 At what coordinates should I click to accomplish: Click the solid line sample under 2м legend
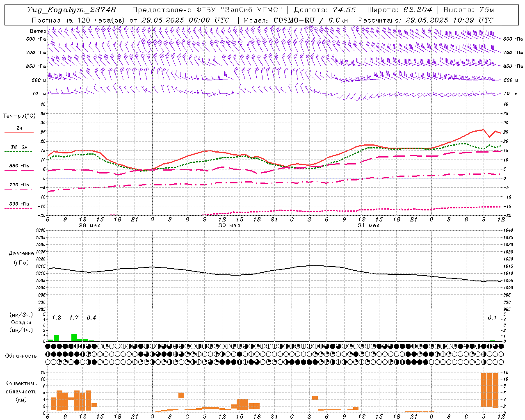point(19,133)
